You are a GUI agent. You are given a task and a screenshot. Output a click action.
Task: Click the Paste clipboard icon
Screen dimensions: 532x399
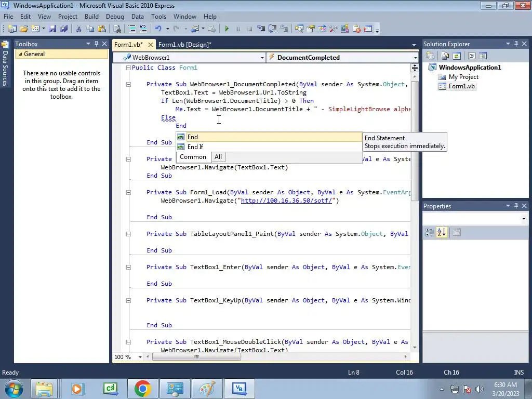(102, 29)
